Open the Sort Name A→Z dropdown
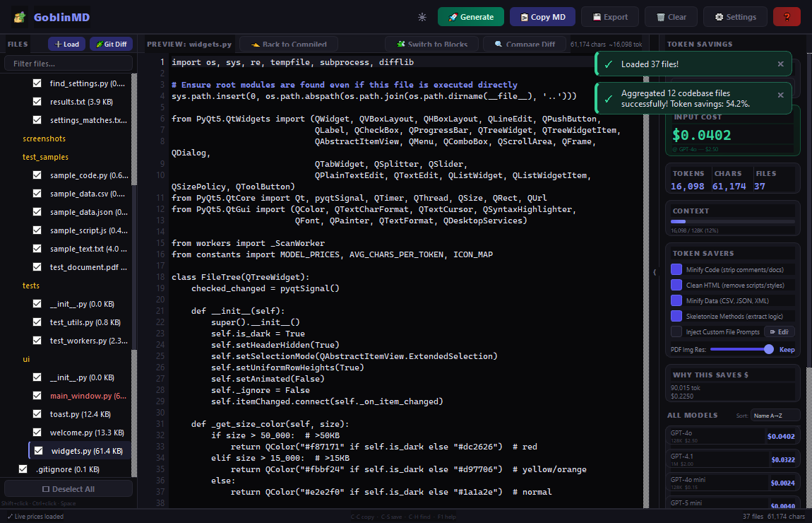The image size is (812, 523). pos(775,416)
